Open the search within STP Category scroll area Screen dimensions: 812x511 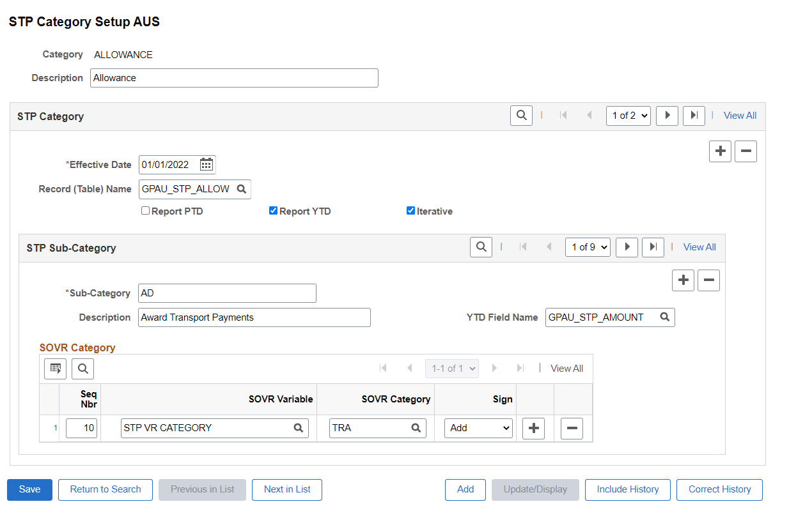520,115
